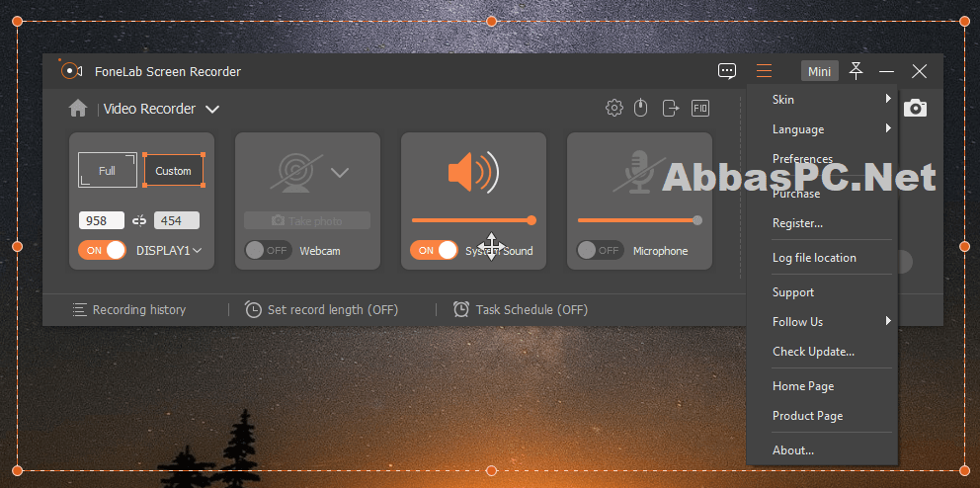Expand the Skin submenu
Viewport: 980px width, 488px height.
pos(822,100)
